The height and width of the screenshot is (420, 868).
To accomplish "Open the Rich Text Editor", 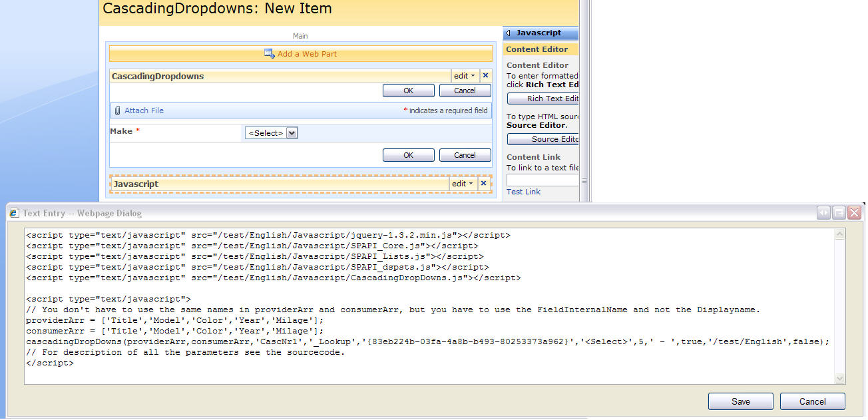I will click(542, 99).
